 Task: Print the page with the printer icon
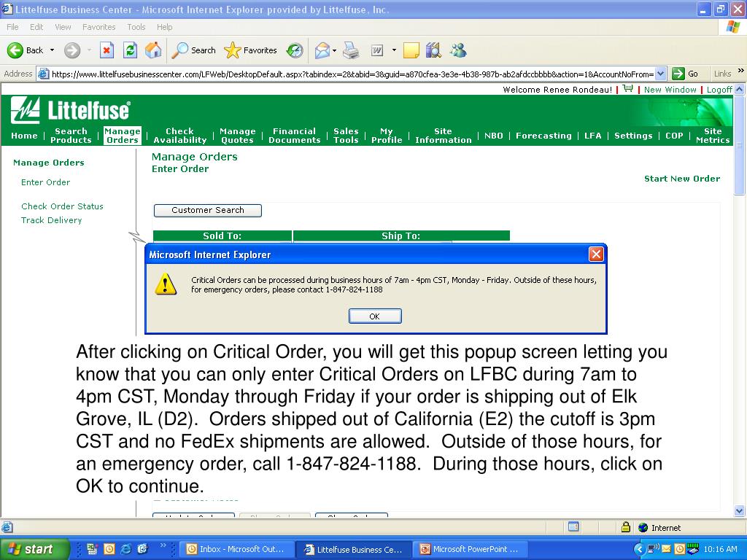pyautogui.click(x=351, y=50)
